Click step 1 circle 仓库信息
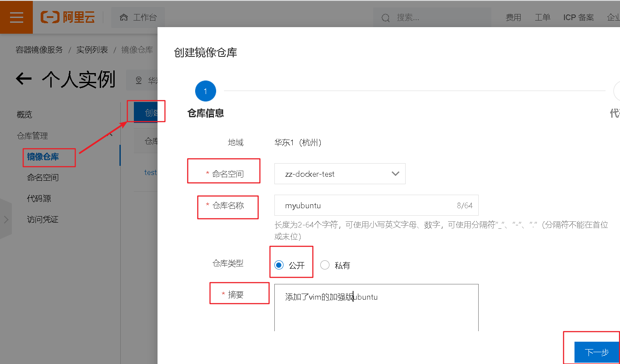This screenshot has width=620, height=364. 206,91
